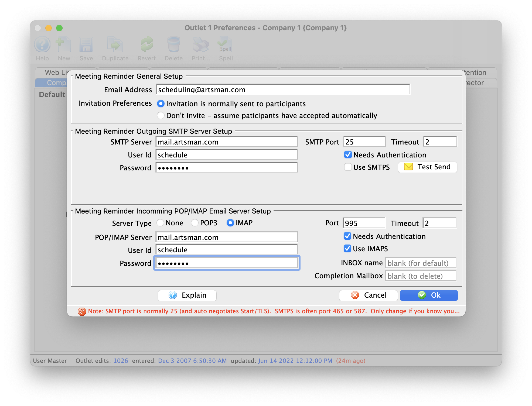
Task: Click the Explain button
Action: click(187, 295)
